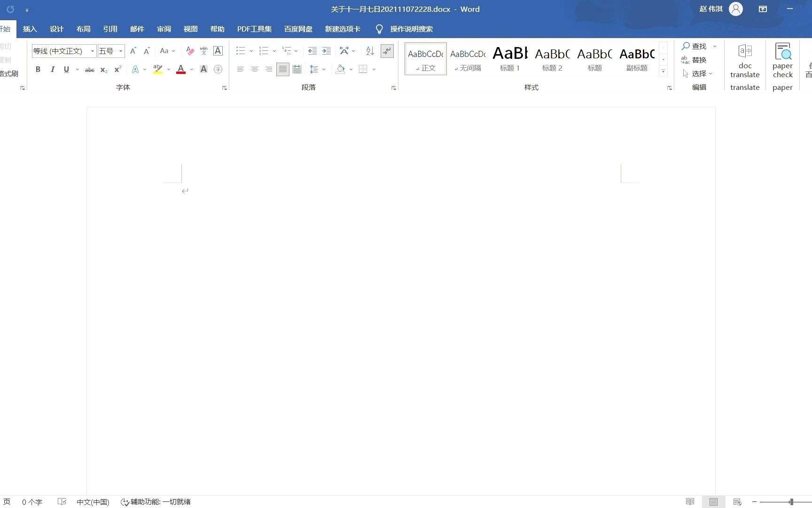The image size is (812, 508).
Task: Toggle superscript formatting
Action: (x=117, y=69)
